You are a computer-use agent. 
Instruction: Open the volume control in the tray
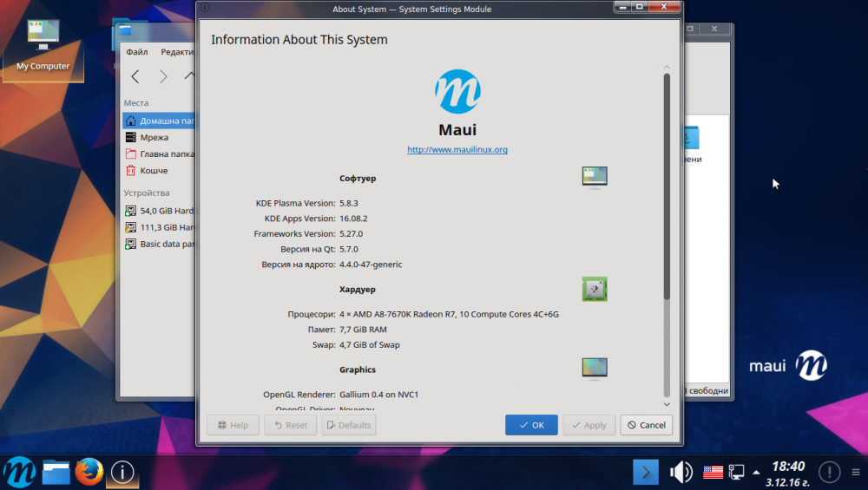pos(681,473)
